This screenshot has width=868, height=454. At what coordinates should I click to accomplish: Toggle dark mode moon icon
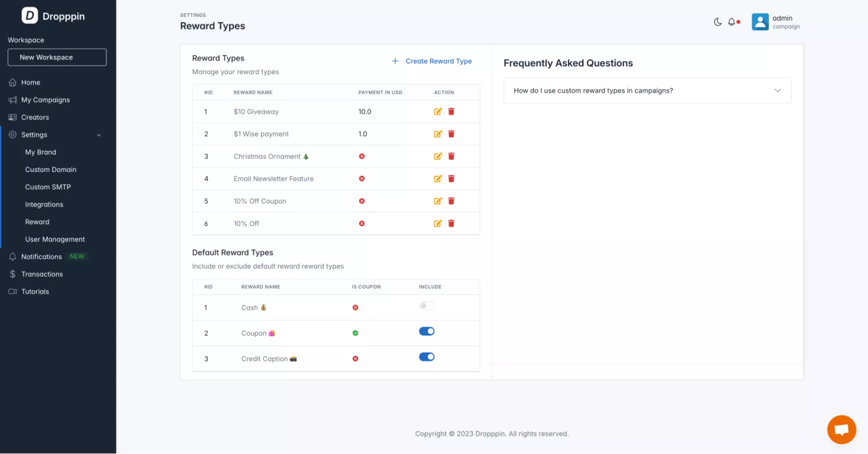717,22
